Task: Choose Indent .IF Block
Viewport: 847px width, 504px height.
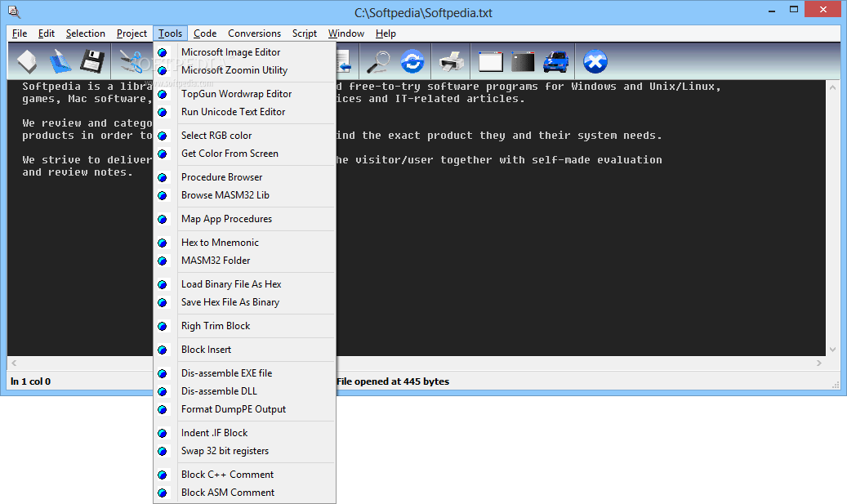Action: (x=244, y=433)
